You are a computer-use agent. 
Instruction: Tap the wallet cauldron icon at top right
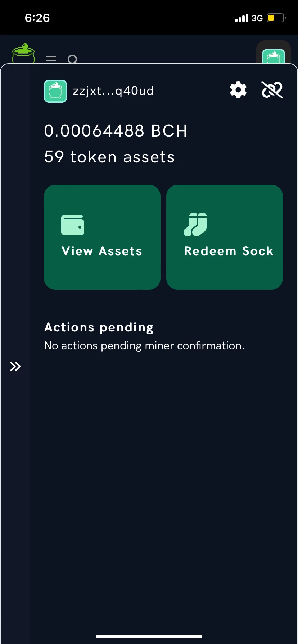pos(274,56)
